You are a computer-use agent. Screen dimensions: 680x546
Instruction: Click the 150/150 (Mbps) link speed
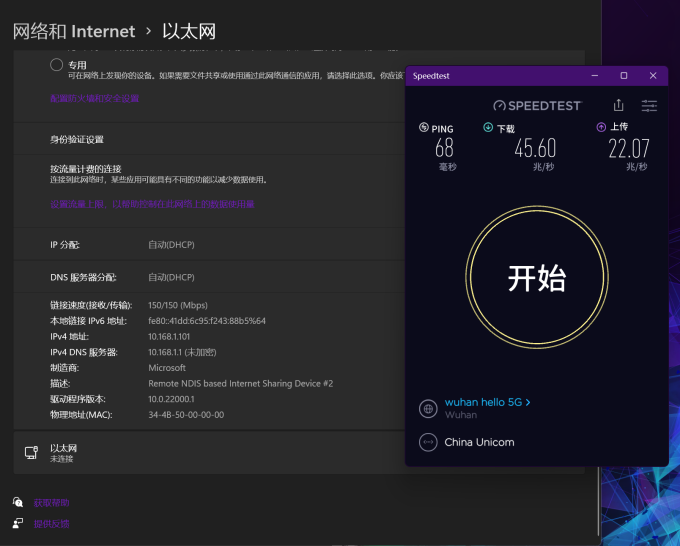178,305
